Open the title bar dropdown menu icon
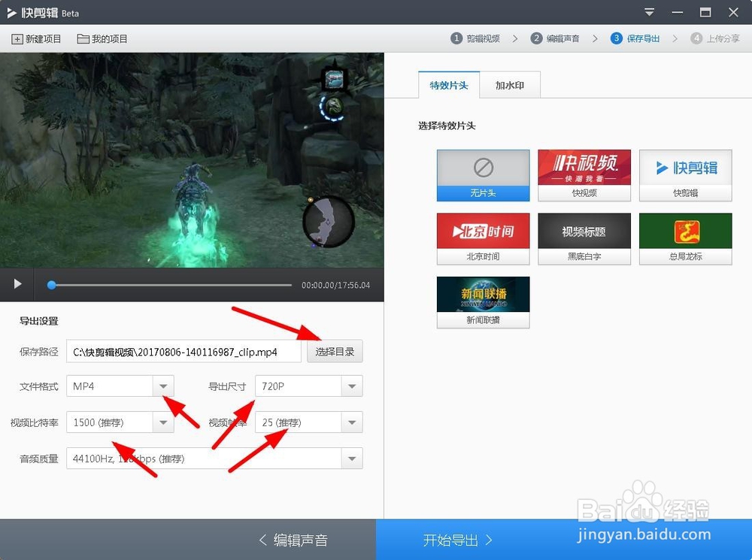Image resolution: width=752 pixels, height=560 pixels. 649,12
